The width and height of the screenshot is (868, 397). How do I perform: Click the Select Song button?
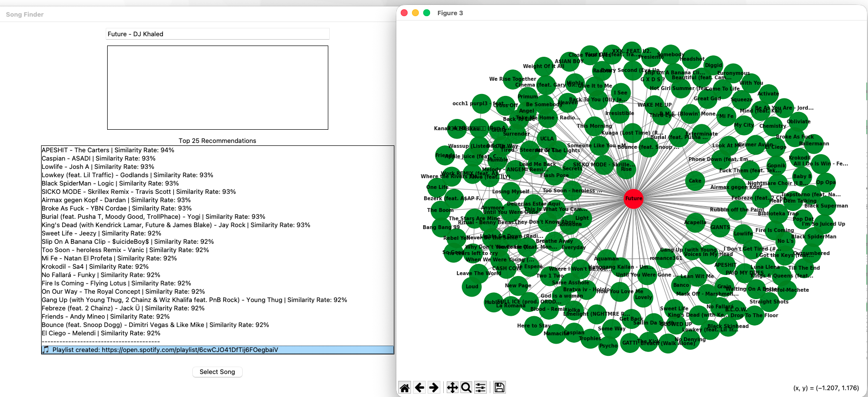pyautogui.click(x=217, y=372)
